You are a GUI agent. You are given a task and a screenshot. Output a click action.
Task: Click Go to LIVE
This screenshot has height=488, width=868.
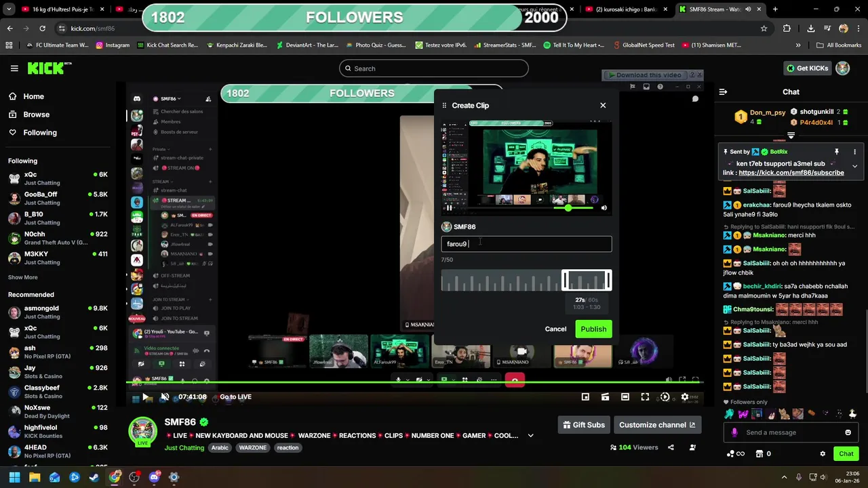click(235, 397)
